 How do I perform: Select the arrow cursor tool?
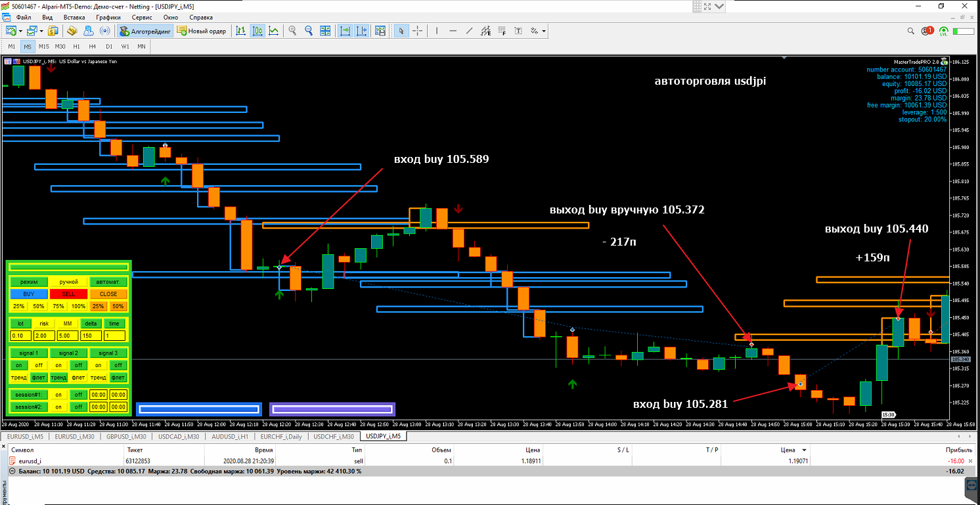(402, 31)
